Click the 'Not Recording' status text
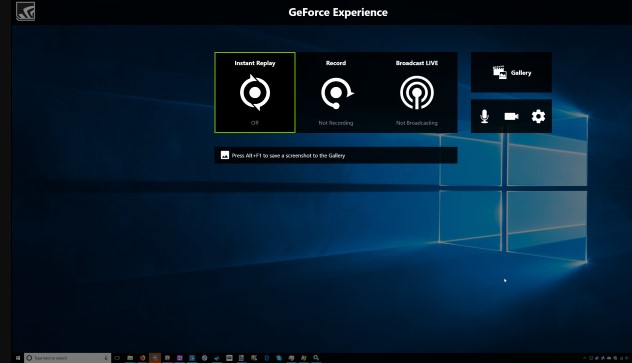The height and width of the screenshot is (363, 632). pos(336,123)
